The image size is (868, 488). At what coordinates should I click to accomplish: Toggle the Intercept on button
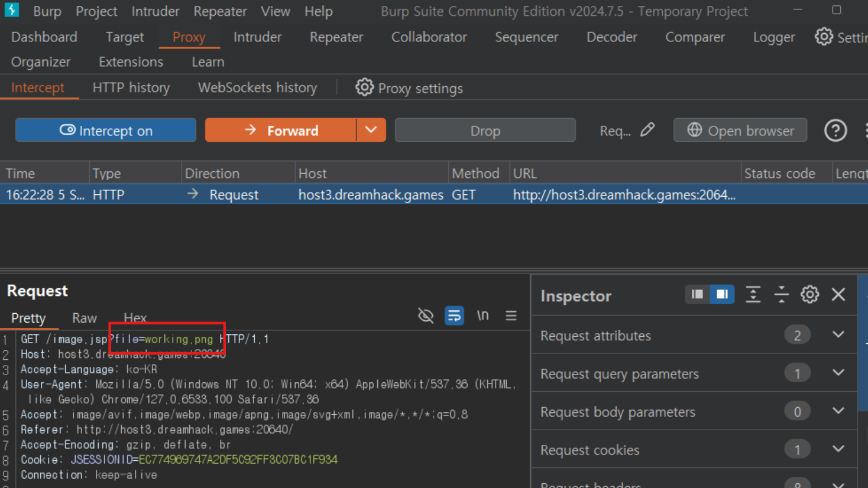(106, 130)
